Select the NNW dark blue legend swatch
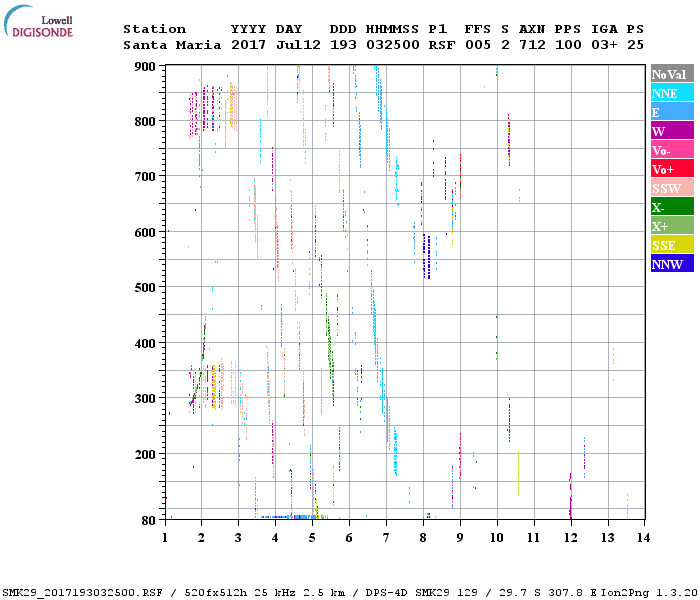Viewport: 700px width, 600px height. pos(672,263)
